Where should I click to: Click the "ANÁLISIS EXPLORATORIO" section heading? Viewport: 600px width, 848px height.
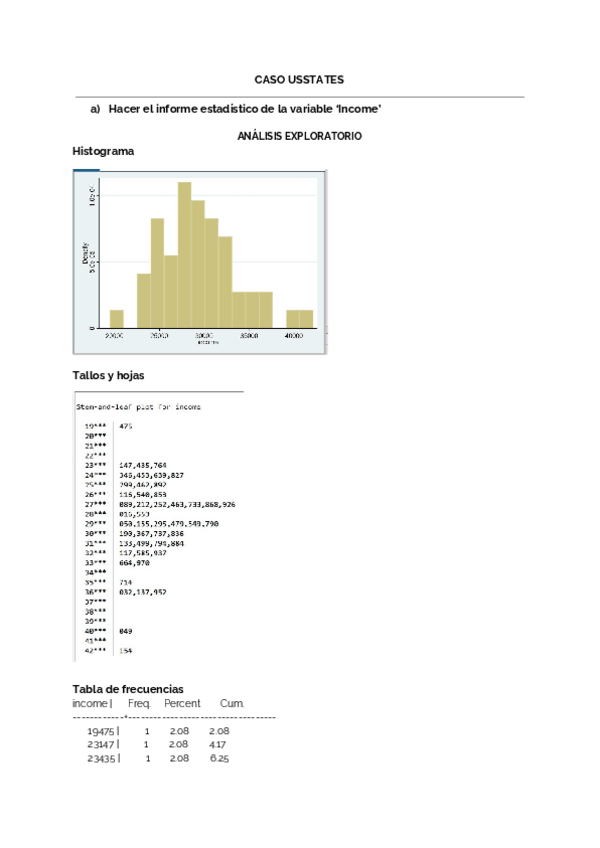click(x=299, y=135)
